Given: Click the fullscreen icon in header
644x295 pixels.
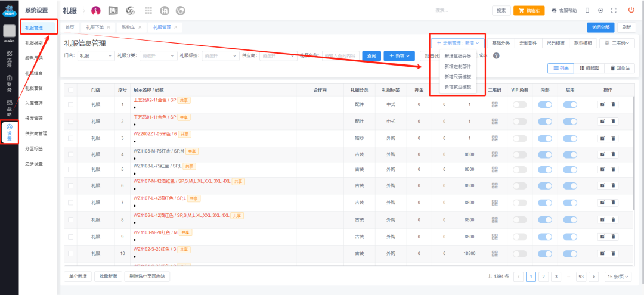Looking at the screenshot, I should pyautogui.click(x=614, y=11).
